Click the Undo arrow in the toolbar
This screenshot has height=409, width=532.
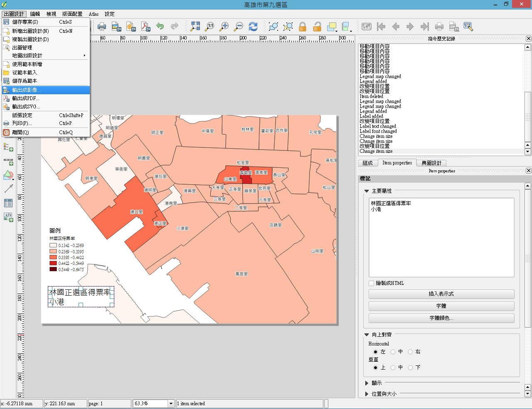pyautogui.click(x=160, y=27)
